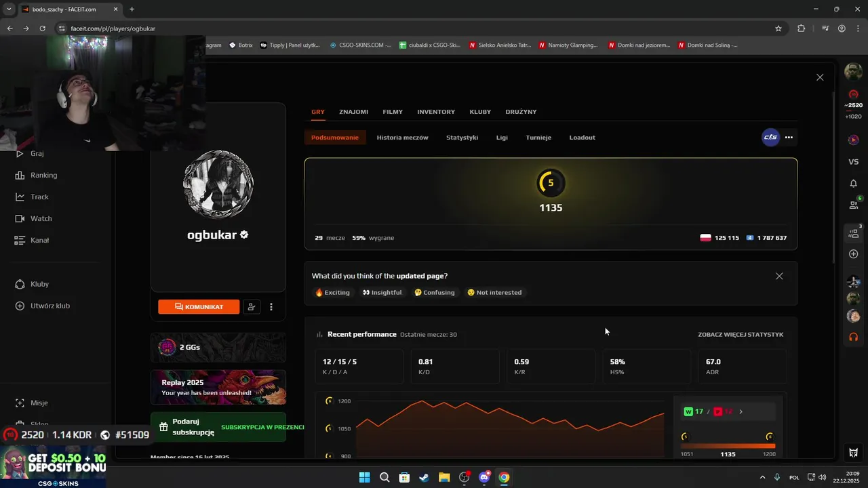Click the red ELO 2520 indicator
Image resolution: width=868 pixels, height=488 pixels.
tap(854, 100)
